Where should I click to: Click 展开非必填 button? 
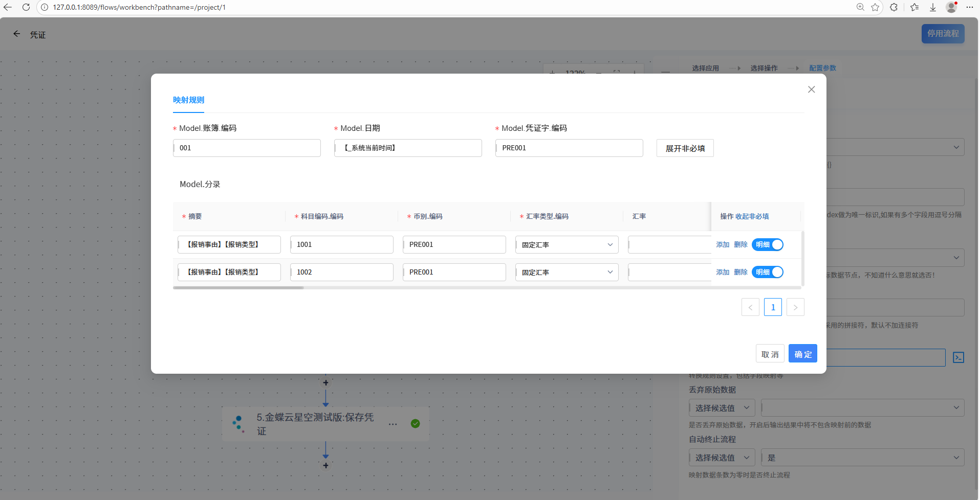click(685, 148)
